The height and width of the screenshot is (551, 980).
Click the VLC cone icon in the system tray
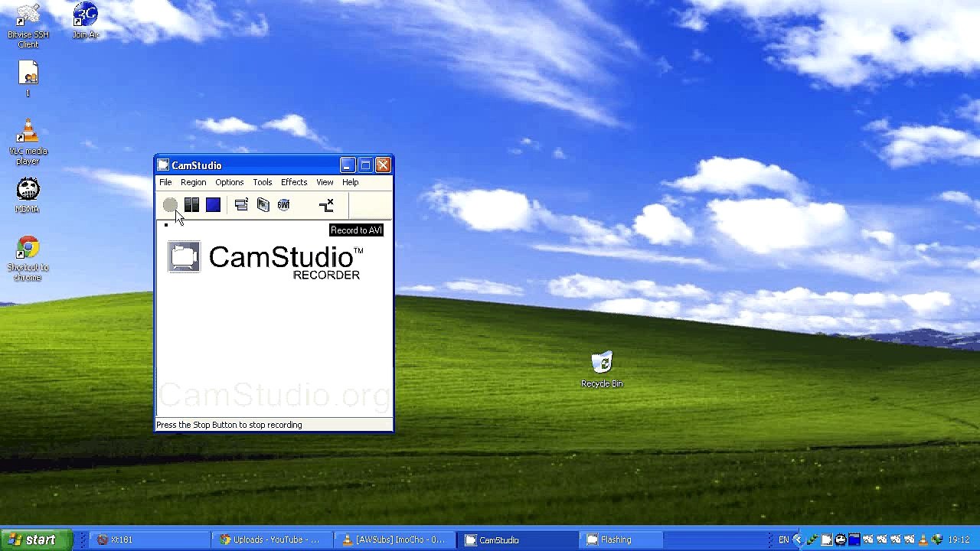(923, 540)
